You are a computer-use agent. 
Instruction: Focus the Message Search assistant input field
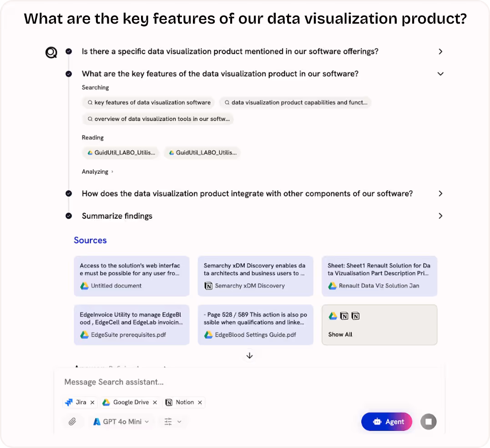pos(249,382)
